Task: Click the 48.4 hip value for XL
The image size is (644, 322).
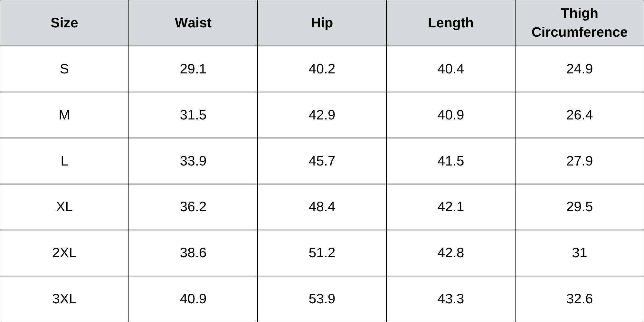Action: click(x=322, y=207)
